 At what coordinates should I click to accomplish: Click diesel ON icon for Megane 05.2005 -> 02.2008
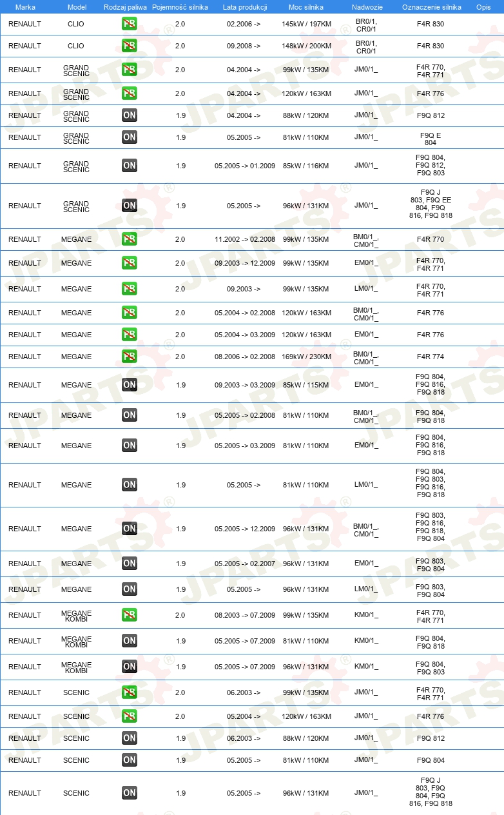[x=129, y=415]
